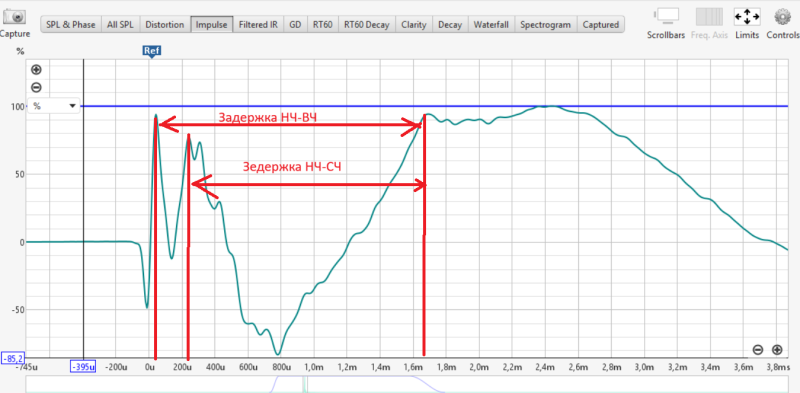
Task: Switch to the Spectrogram tab
Action: (x=546, y=24)
